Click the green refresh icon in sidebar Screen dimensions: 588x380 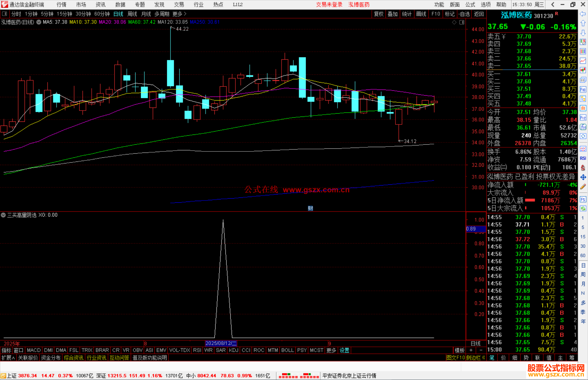point(583,209)
